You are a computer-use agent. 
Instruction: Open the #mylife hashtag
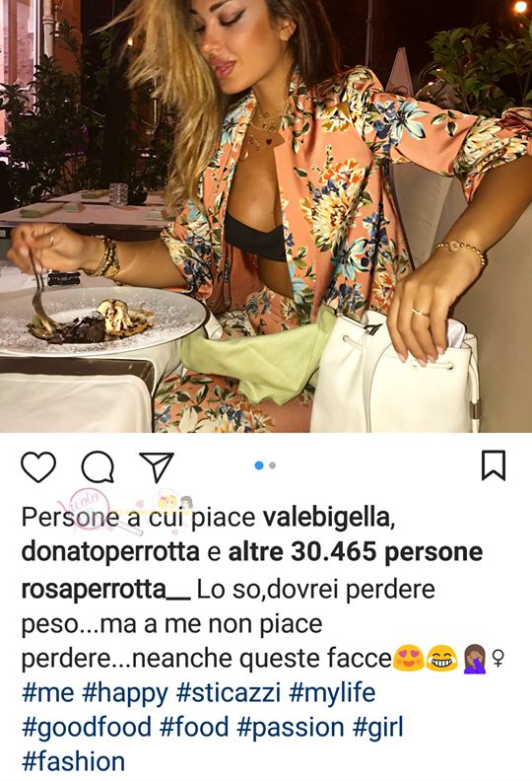[332, 694]
